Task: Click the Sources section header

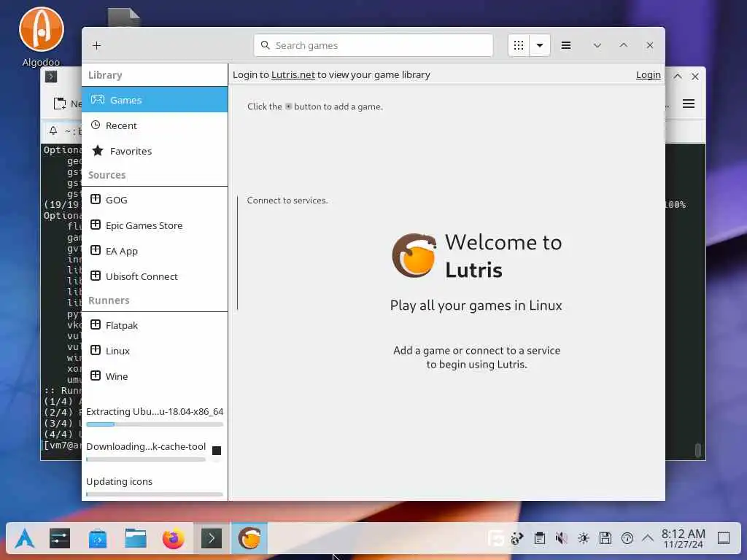Action: 107,175
